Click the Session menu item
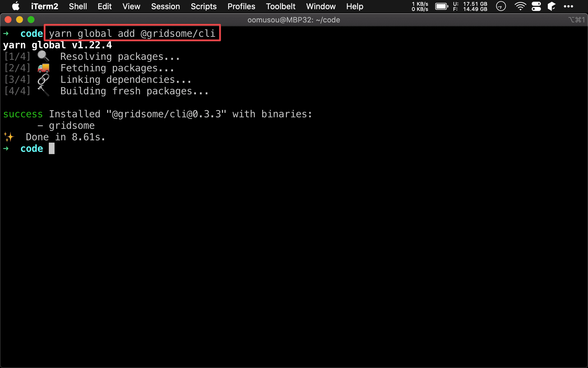Image resolution: width=588 pixels, height=368 pixels. 166,6
